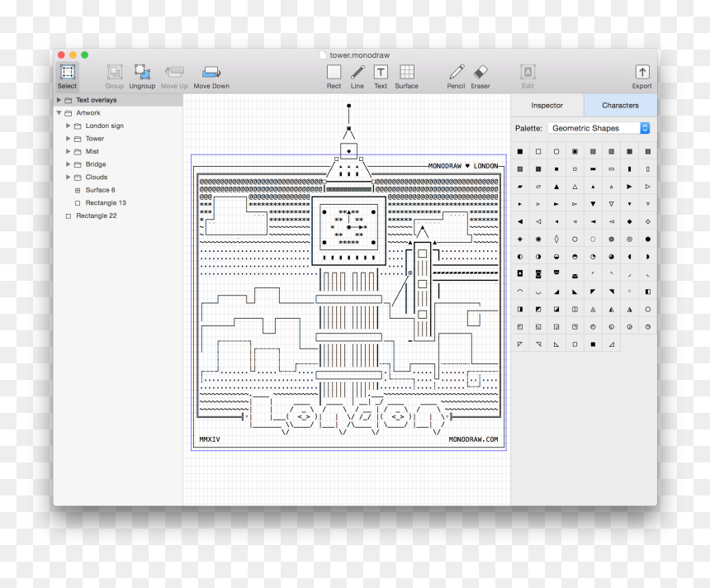Viewport: 710px width, 588px height.
Task: Select the Surface 6 layer
Action: [x=100, y=190]
